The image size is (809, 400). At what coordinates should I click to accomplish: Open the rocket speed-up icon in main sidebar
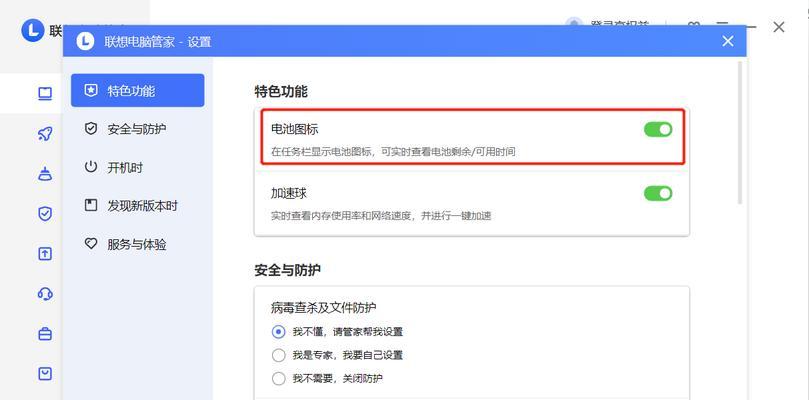(45, 134)
